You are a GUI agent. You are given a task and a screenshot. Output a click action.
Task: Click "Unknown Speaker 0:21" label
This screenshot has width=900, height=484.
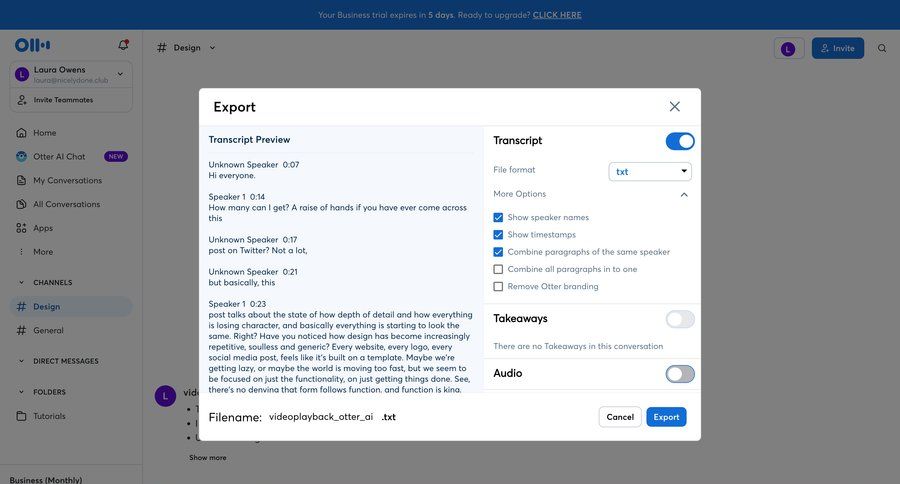[253, 272]
